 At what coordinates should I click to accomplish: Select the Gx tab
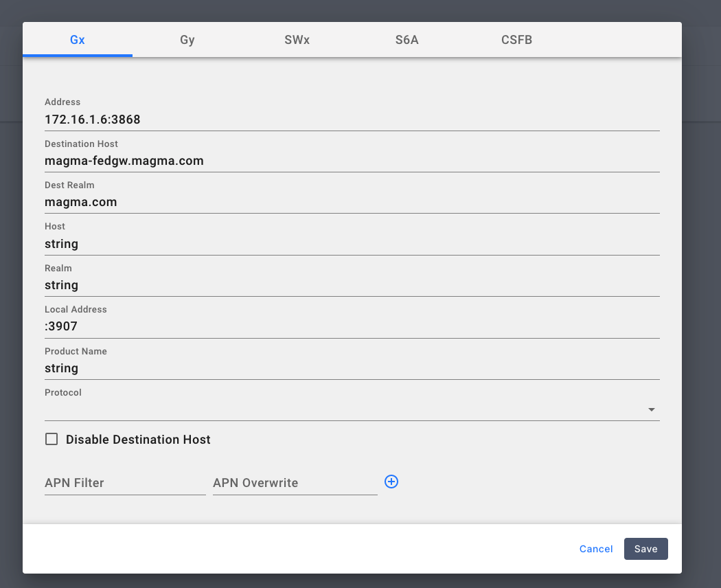(78, 40)
